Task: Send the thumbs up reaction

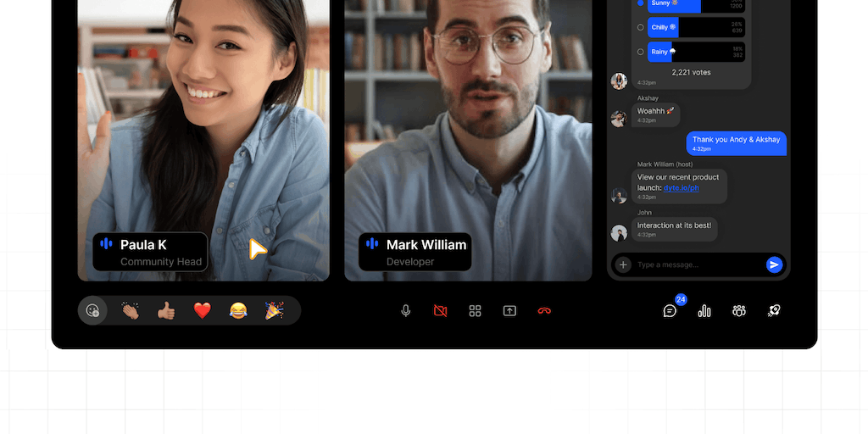Action: (x=166, y=310)
